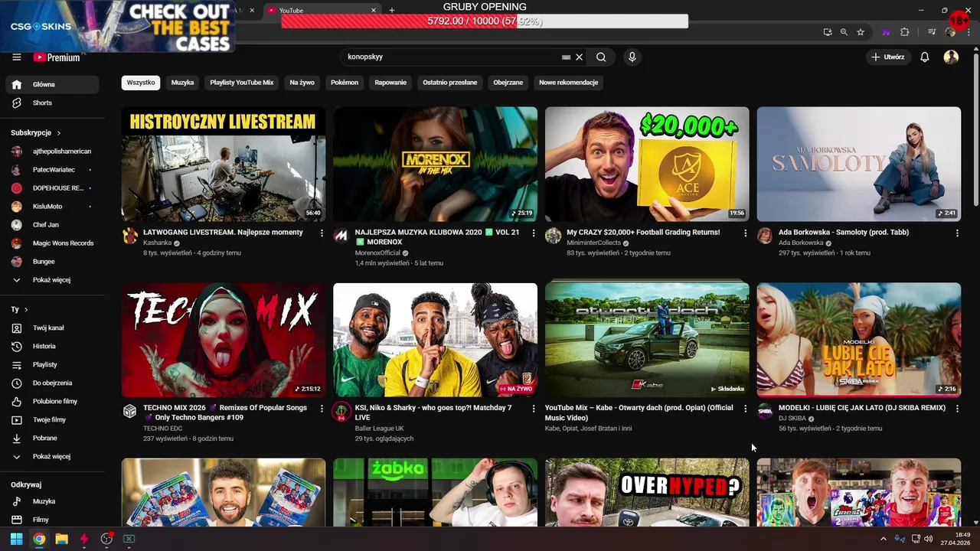Select Playlisty YouTube Mix chip
This screenshot has width=980, height=551.
242,83
